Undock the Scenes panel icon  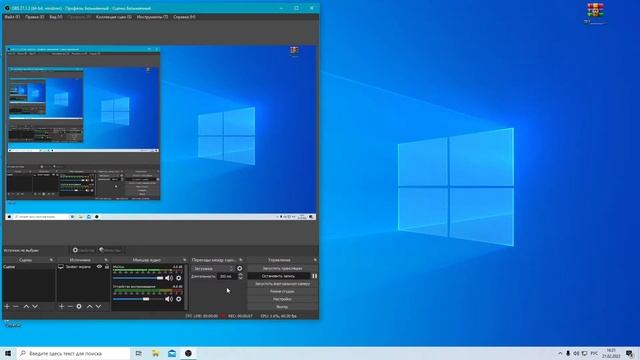(51, 260)
